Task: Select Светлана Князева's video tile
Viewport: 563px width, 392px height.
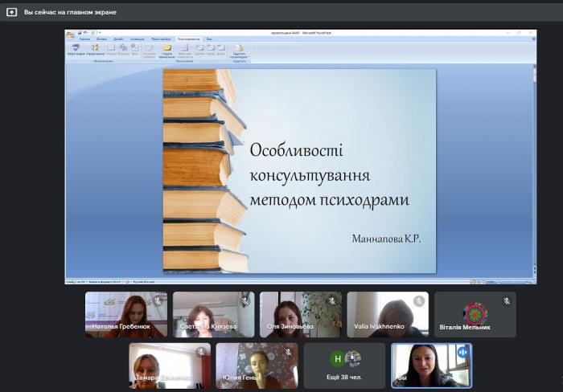Action: 214,315
